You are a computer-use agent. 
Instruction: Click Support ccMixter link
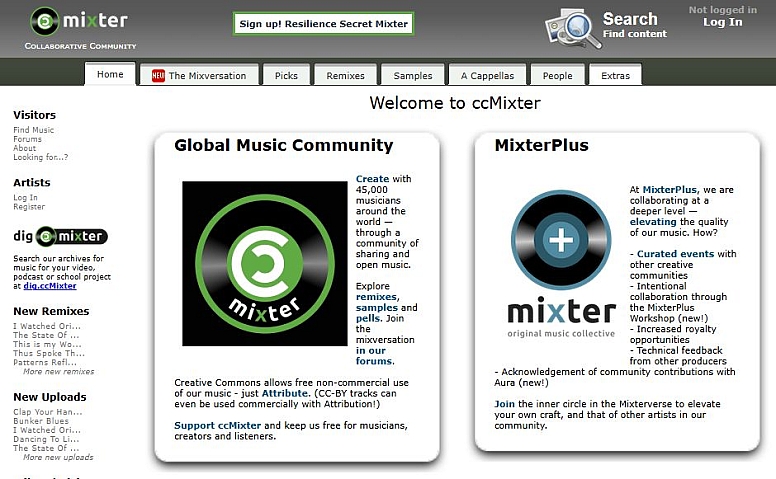point(217,426)
